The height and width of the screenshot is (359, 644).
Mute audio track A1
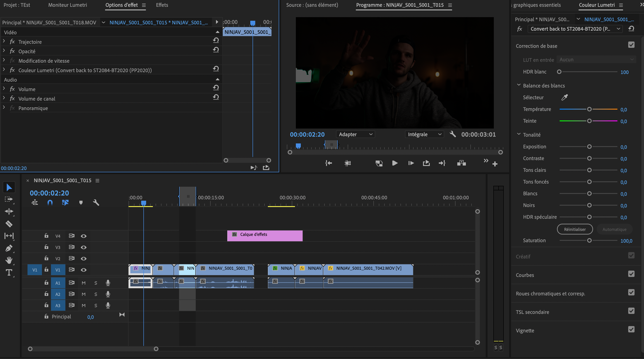[x=83, y=283]
